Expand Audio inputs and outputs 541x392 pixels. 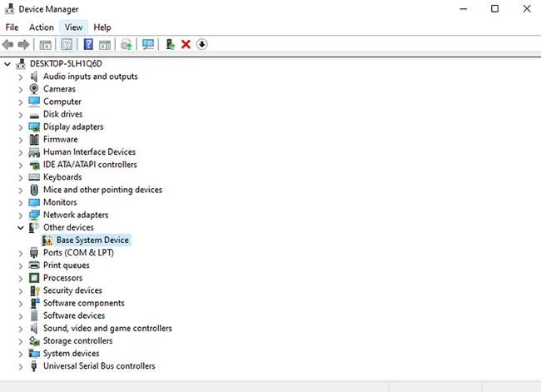pos(20,77)
